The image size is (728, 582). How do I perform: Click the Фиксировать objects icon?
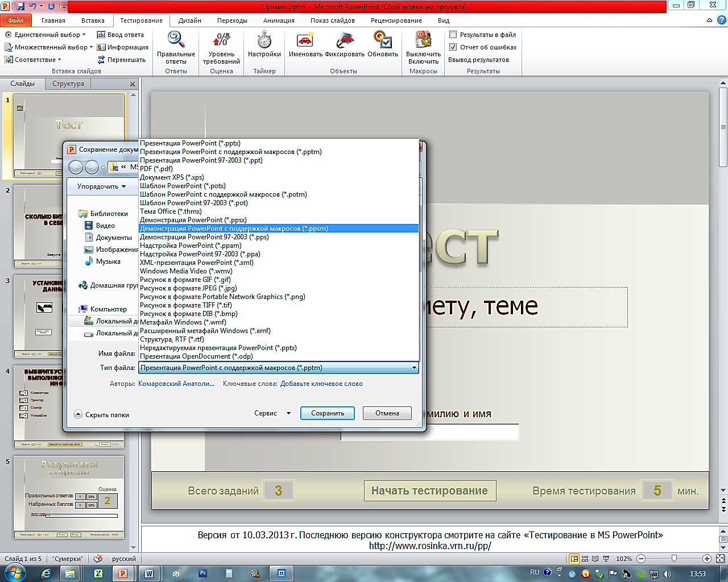[345, 40]
